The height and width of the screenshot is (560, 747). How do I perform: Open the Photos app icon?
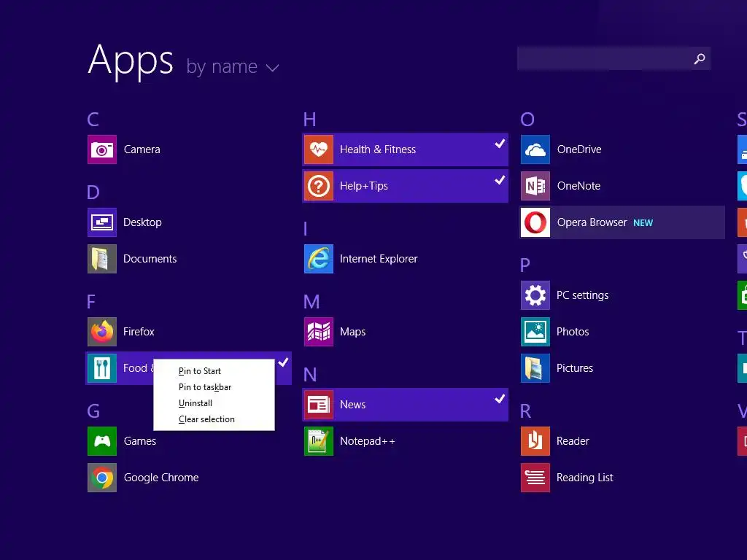pos(535,332)
